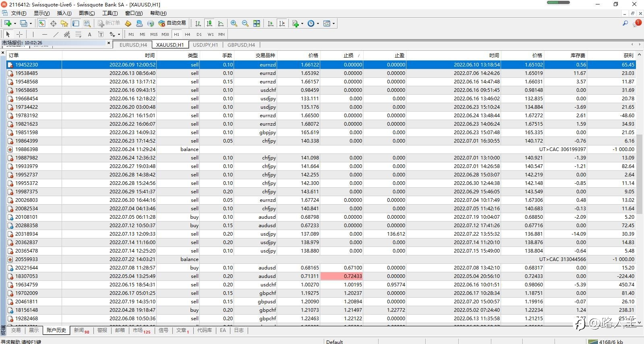Set timeframe to MN
Screen dimensions: 644x344
tap(222, 34)
